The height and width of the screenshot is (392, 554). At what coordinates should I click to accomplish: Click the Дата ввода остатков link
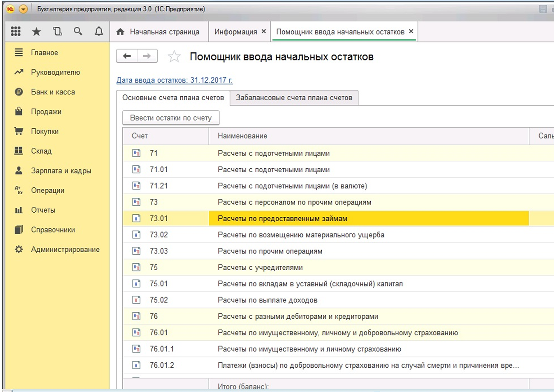tap(174, 80)
